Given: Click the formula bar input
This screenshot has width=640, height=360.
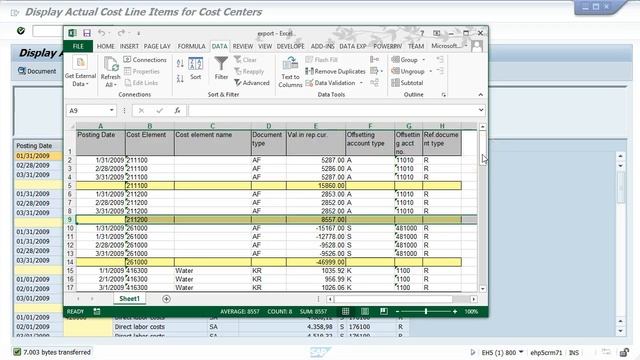Looking at the screenshot, I should tap(332, 110).
